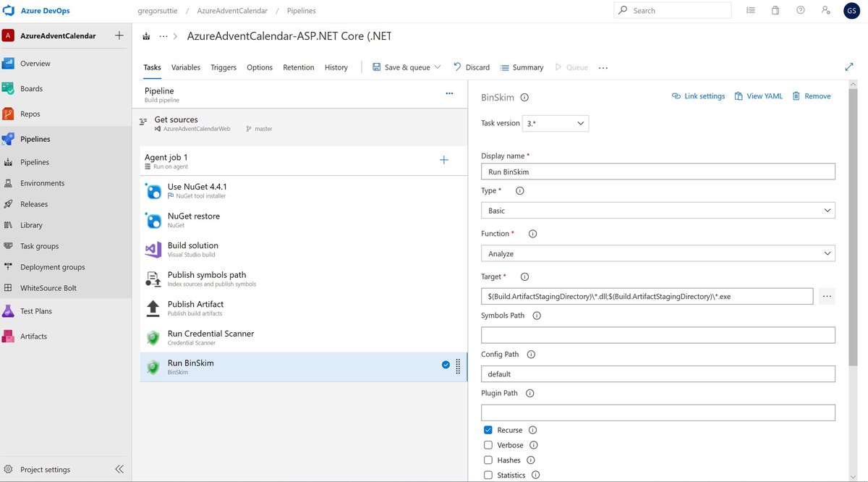Add new item with plus next to AzureAdventCalendar

coord(119,35)
